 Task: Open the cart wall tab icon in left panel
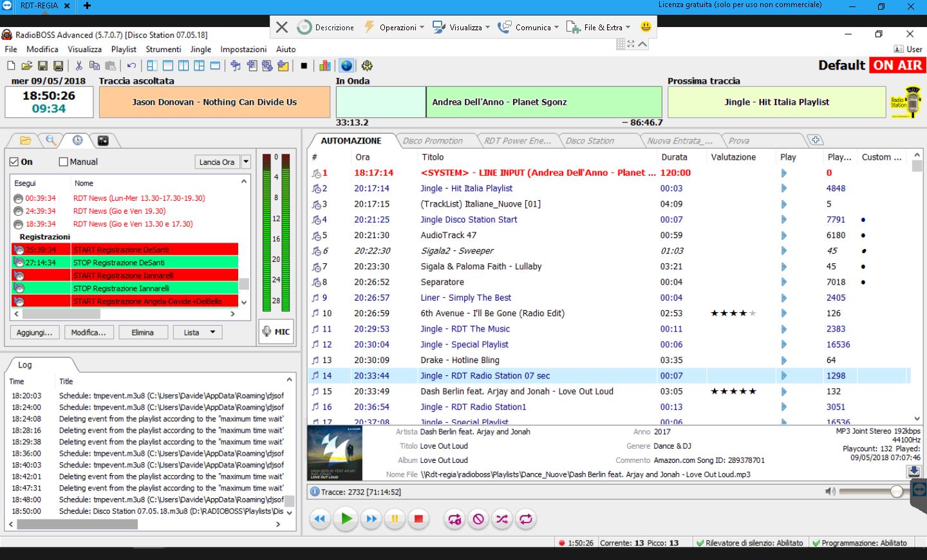coord(103,140)
